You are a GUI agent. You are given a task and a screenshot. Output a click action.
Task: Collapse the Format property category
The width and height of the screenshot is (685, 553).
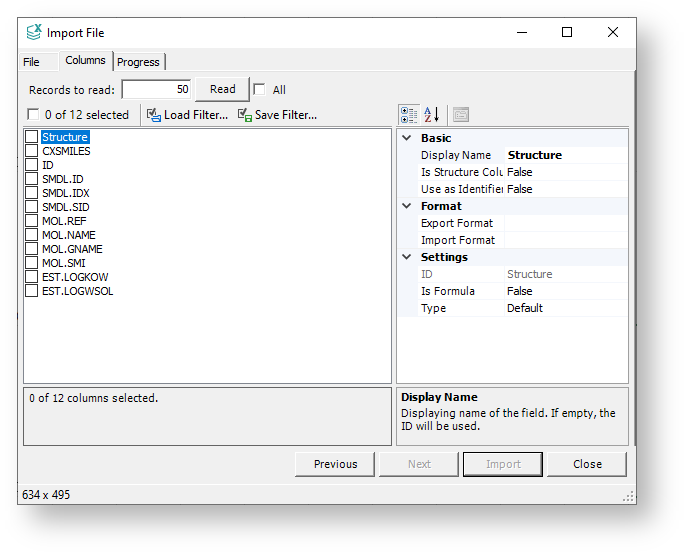click(407, 206)
